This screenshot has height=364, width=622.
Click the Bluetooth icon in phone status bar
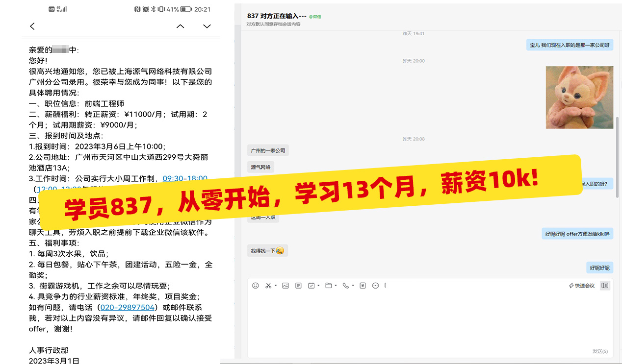[153, 9]
